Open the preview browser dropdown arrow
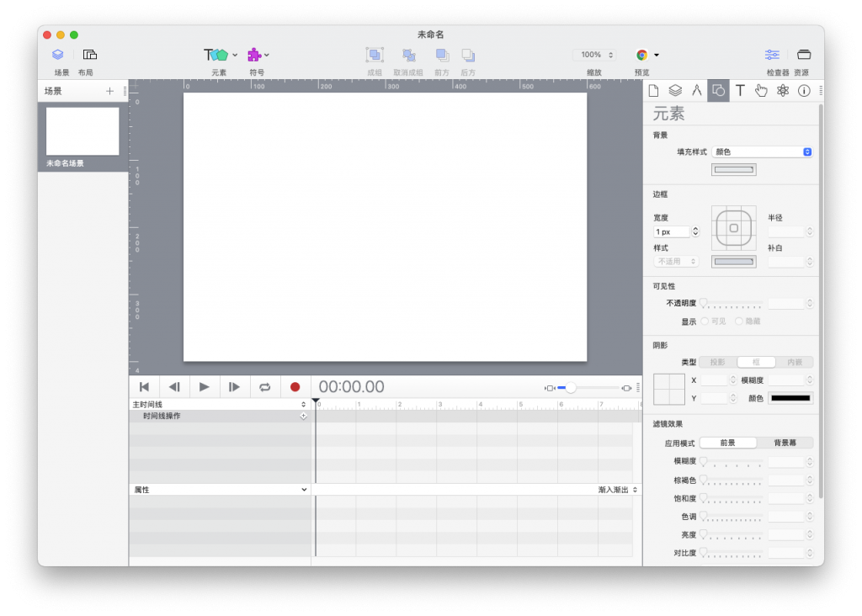Image resolution: width=862 pixels, height=616 pixels. [x=657, y=55]
